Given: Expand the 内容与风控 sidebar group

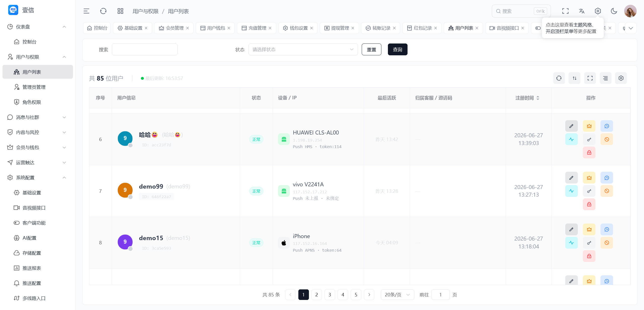Looking at the screenshot, I should click(x=38, y=132).
